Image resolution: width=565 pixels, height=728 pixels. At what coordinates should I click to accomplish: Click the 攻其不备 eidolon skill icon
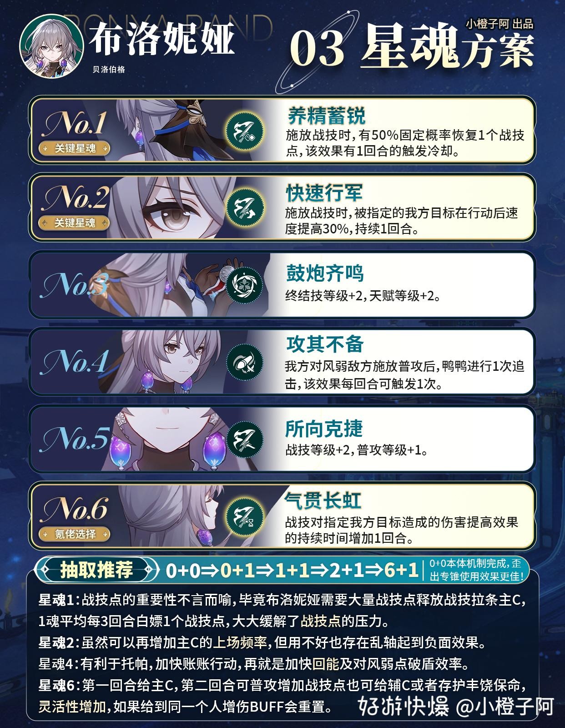[x=246, y=362]
